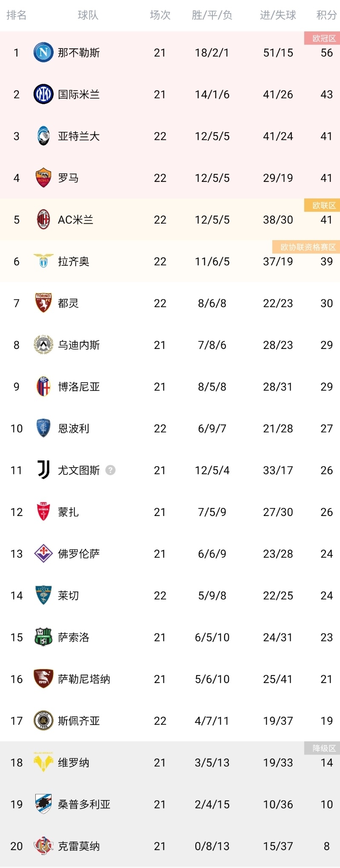Click the 排名 column header
340x868 pixels.
17,15
